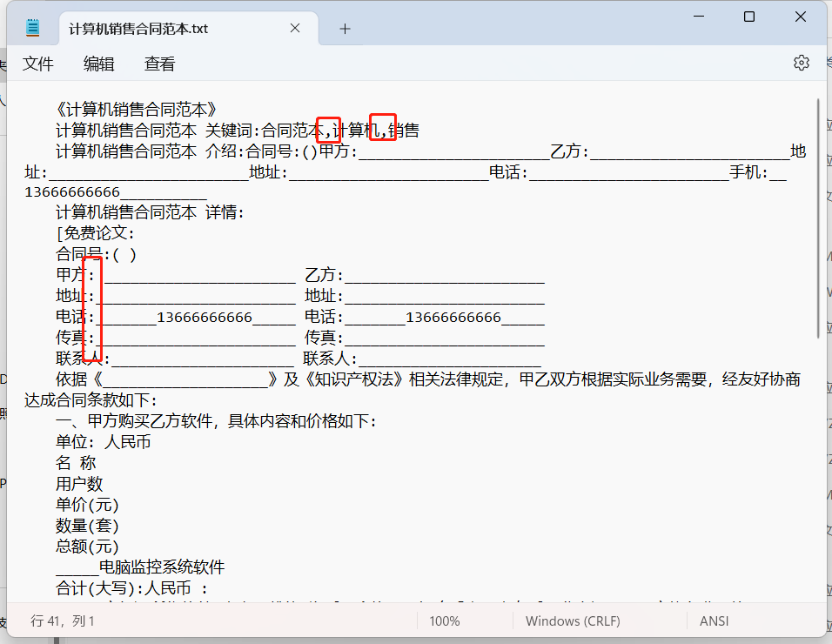832x644 pixels.
Task: Click the 100% zoom status entry
Action: click(x=445, y=621)
